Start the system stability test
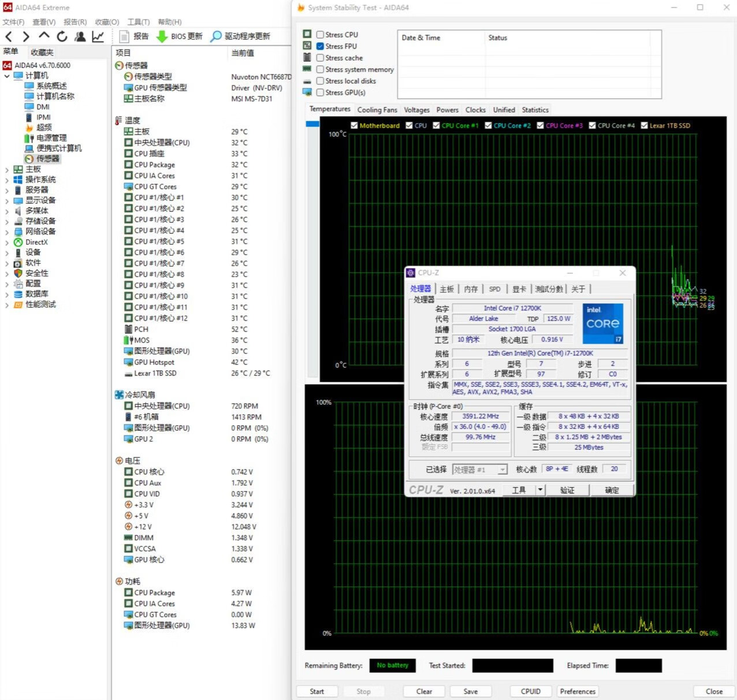The width and height of the screenshot is (737, 700). (317, 691)
